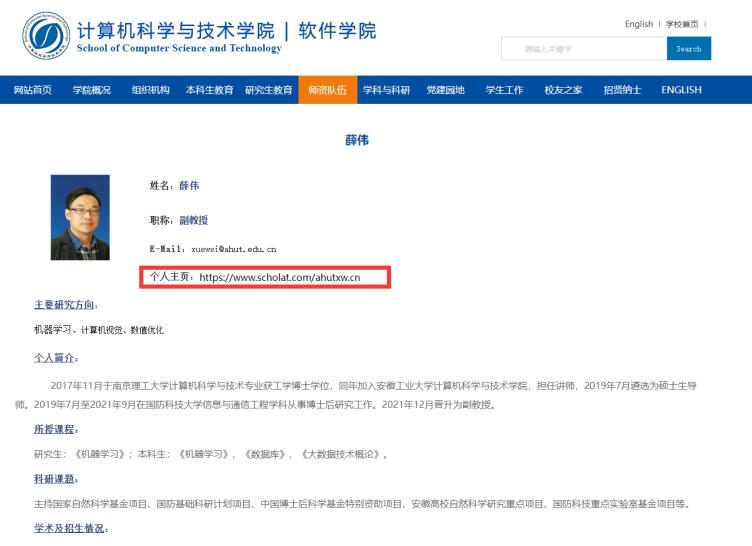Open the 校友之家 menu
752x546 pixels.
563,90
